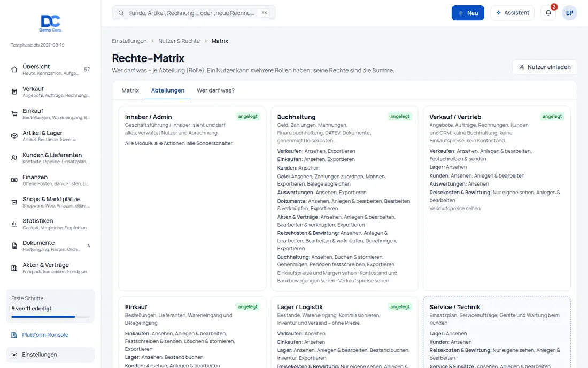Viewport: 588px width, 368px height.
Task: Click the Einkauf cart icon
Action: click(x=14, y=114)
